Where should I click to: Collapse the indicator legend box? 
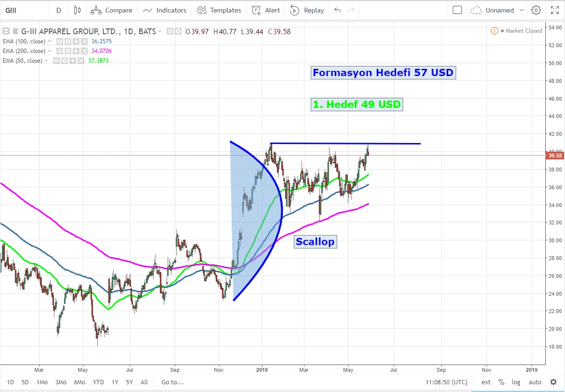point(5,32)
